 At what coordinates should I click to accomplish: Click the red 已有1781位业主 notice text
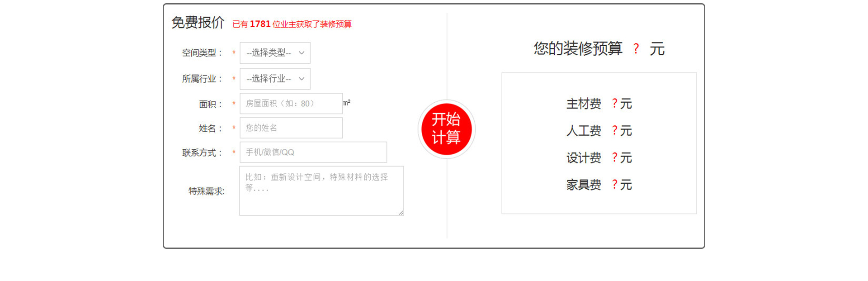click(292, 24)
